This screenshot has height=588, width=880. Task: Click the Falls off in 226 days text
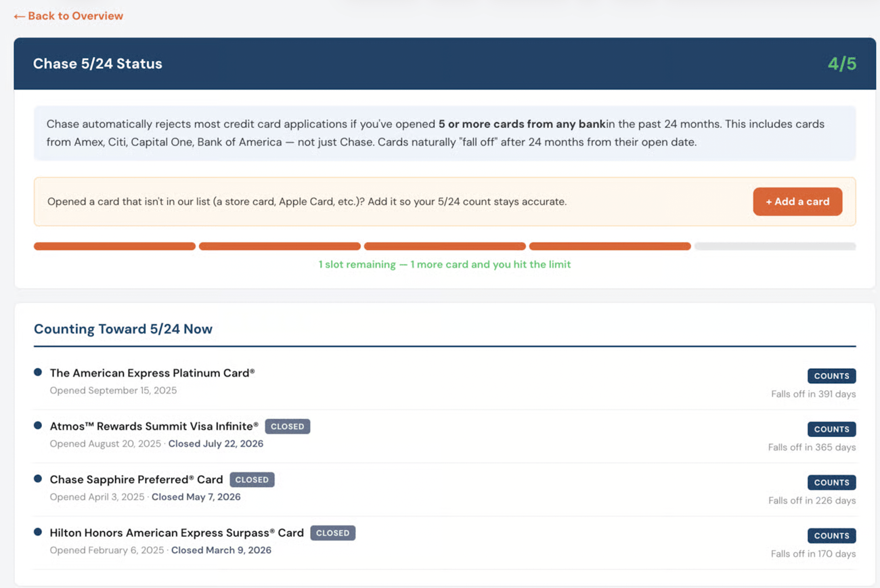pos(812,501)
